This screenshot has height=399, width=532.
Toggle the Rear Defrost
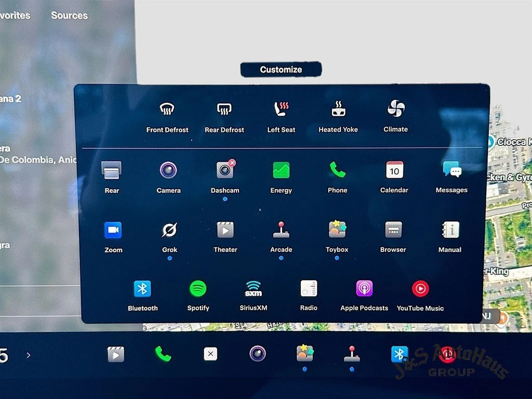(x=224, y=110)
